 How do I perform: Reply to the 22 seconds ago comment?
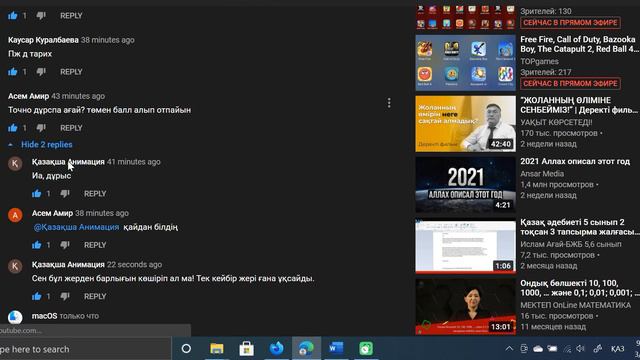(95, 297)
